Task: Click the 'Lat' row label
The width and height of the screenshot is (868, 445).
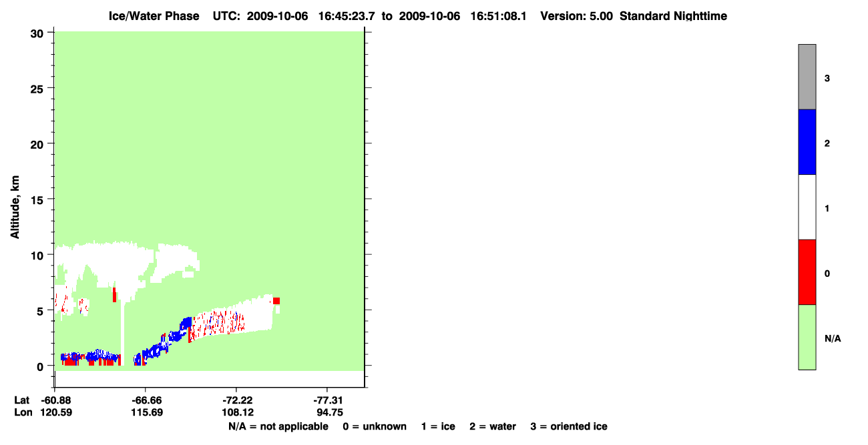Action: click(x=21, y=400)
